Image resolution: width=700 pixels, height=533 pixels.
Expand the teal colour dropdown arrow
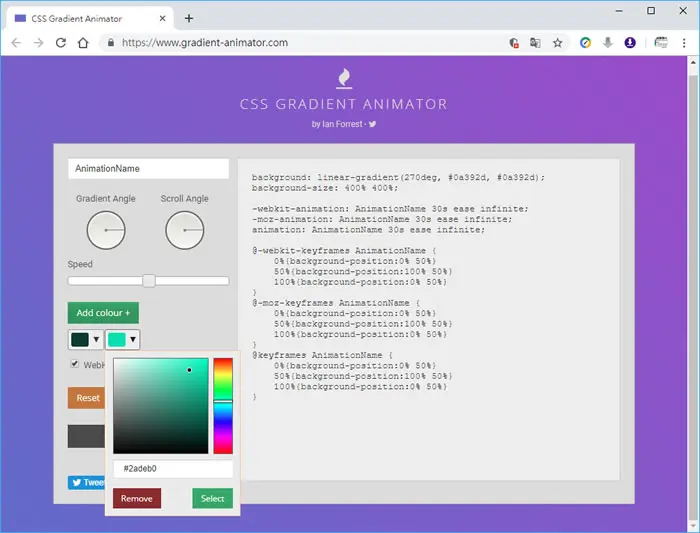click(x=133, y=340)
